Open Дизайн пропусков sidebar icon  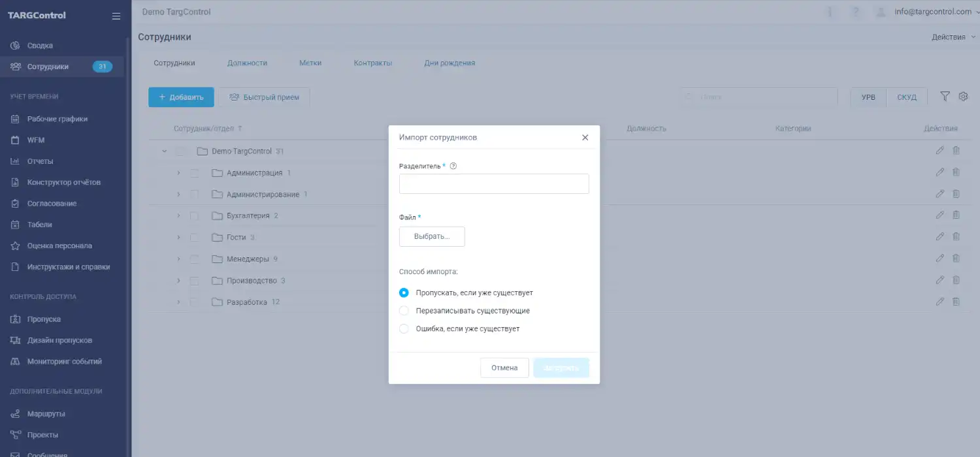click(x=16, y=340)
